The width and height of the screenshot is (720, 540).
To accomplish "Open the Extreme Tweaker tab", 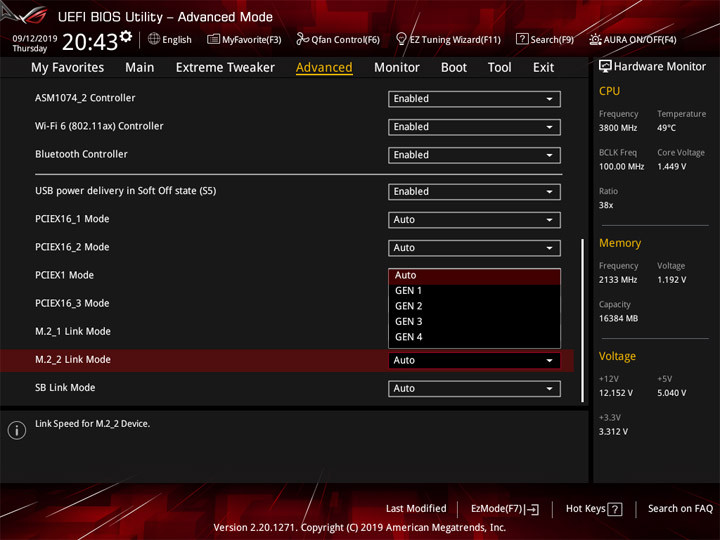I will click(225, 68).
